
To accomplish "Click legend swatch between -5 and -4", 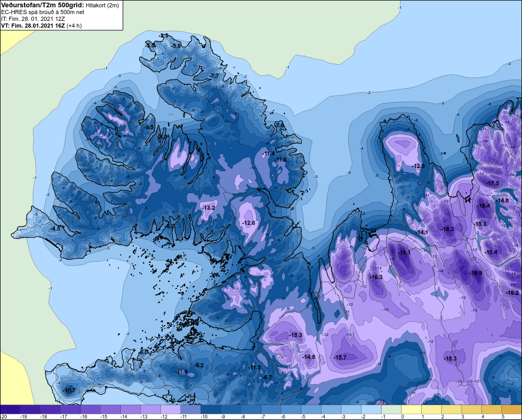I will click(311, 410).
